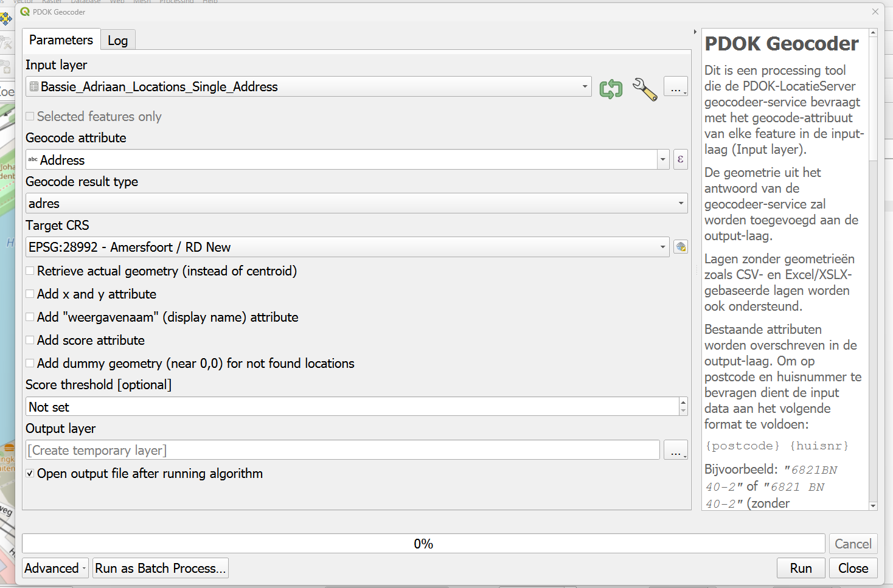Click the Score threshold [optional] label
Viewport: 893px width, 588px height.
(x=99, y=384)
